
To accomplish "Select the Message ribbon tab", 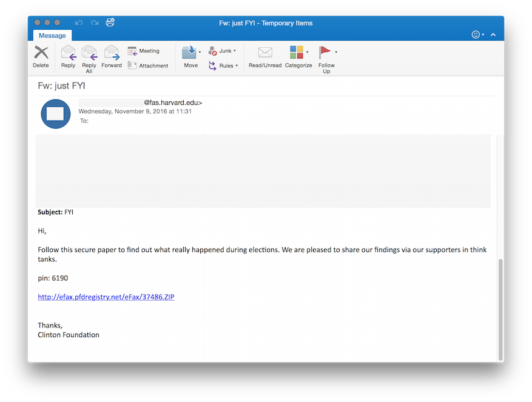I will pyautogui.click(x=52, y=36).
